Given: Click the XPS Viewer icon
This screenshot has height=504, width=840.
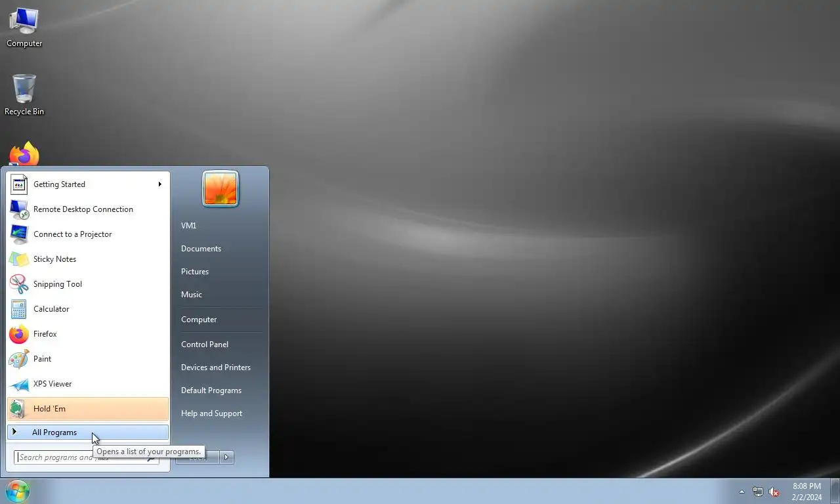Looking at the screenshot, I should [x=19, y=384].
